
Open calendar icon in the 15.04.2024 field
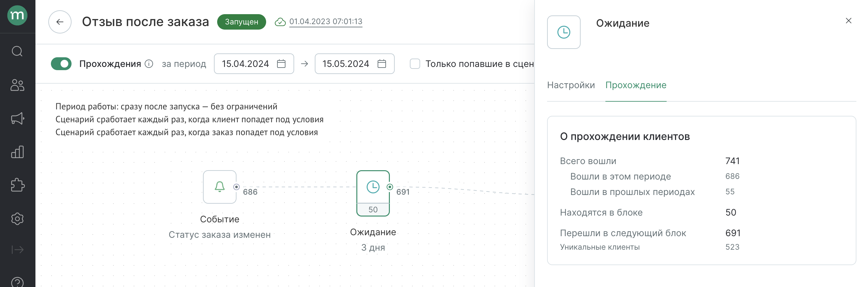tap(281, 64)
